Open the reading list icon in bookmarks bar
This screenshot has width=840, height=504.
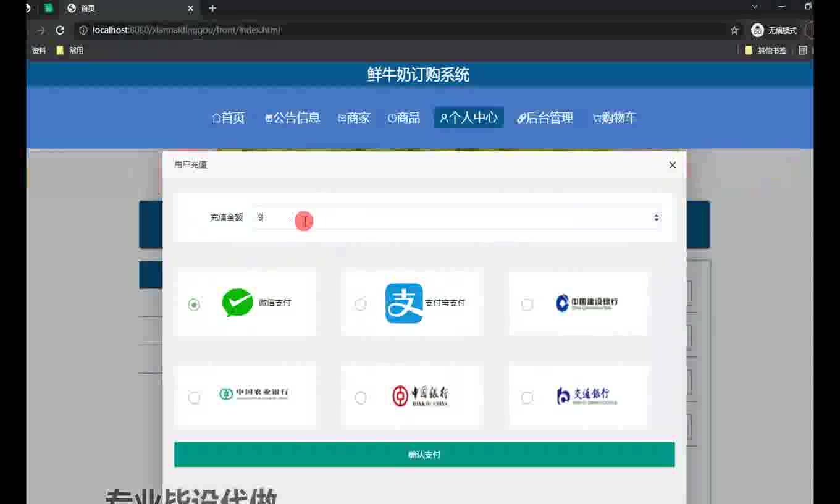pyautogui.click(x=803, y=51)
